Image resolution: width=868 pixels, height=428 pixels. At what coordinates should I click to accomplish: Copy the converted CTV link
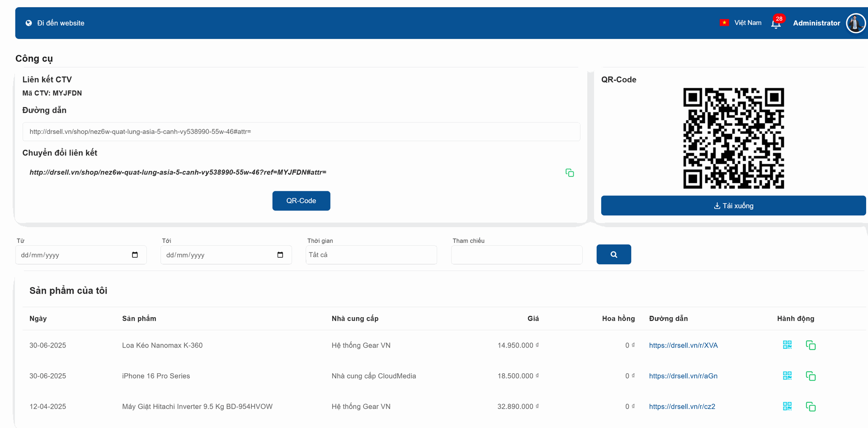click(x=570, y=173)
